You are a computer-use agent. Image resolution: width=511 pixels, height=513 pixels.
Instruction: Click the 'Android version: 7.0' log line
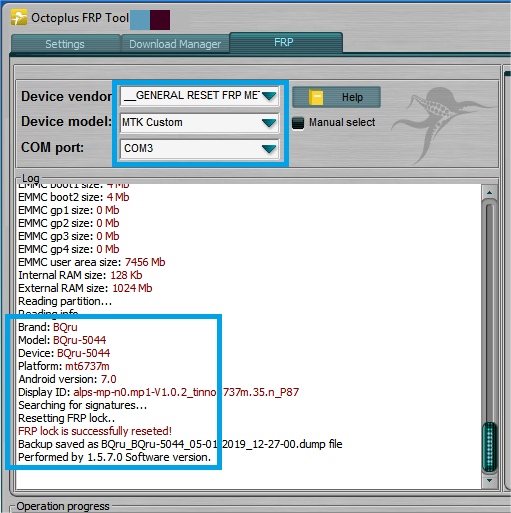click(67, 379)
